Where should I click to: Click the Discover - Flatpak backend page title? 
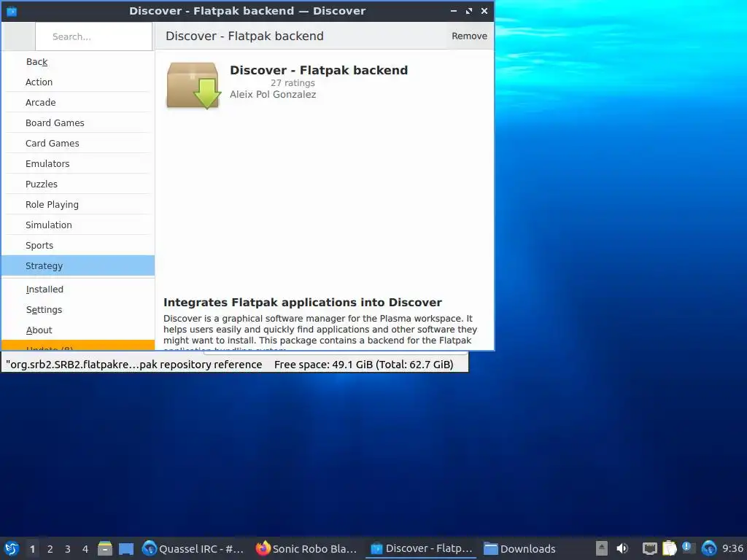(244, 36)
